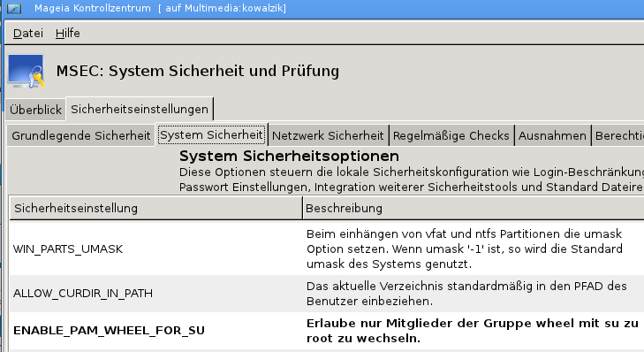Click the bold description about Gruppe wheel
The image size is (644, 352).
(473, 331)
